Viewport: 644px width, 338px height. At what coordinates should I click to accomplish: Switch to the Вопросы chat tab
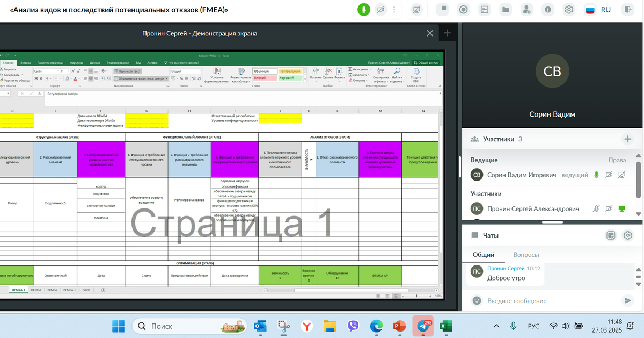(526, 255)
